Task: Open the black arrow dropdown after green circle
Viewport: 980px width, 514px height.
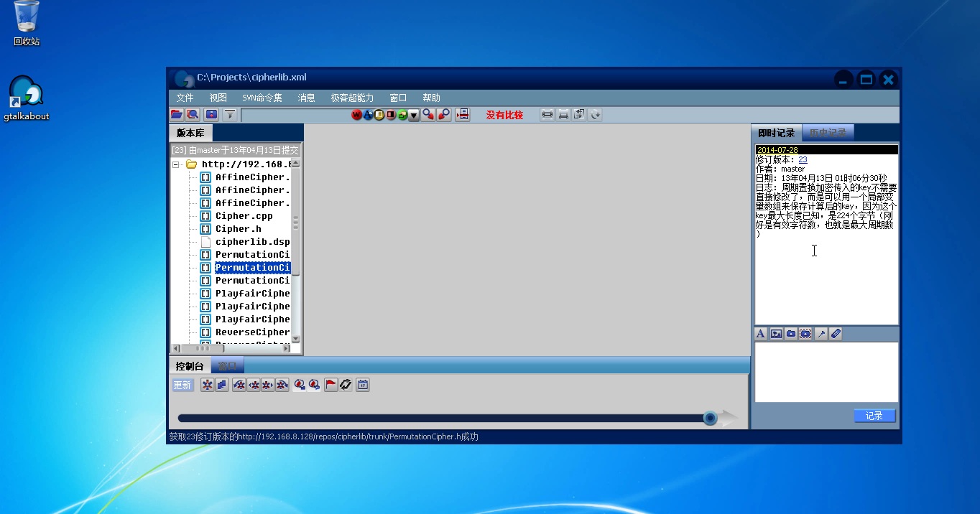Action: 414,115
